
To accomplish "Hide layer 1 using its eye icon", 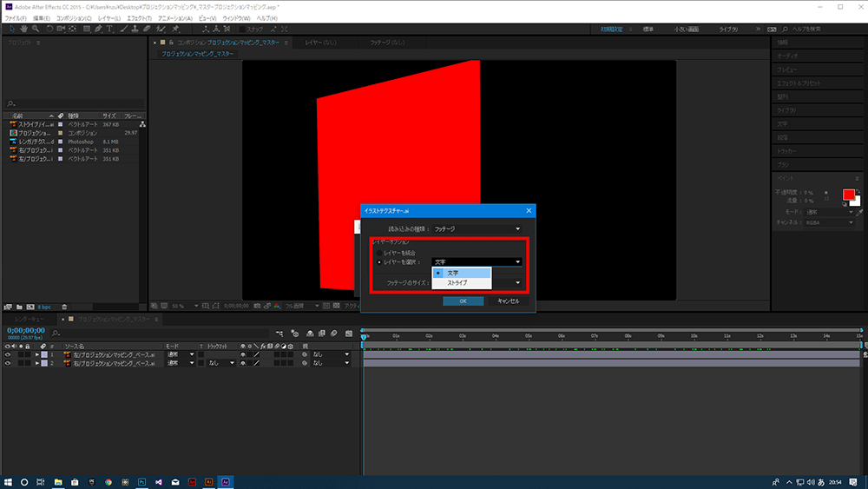I will point(8,354).
